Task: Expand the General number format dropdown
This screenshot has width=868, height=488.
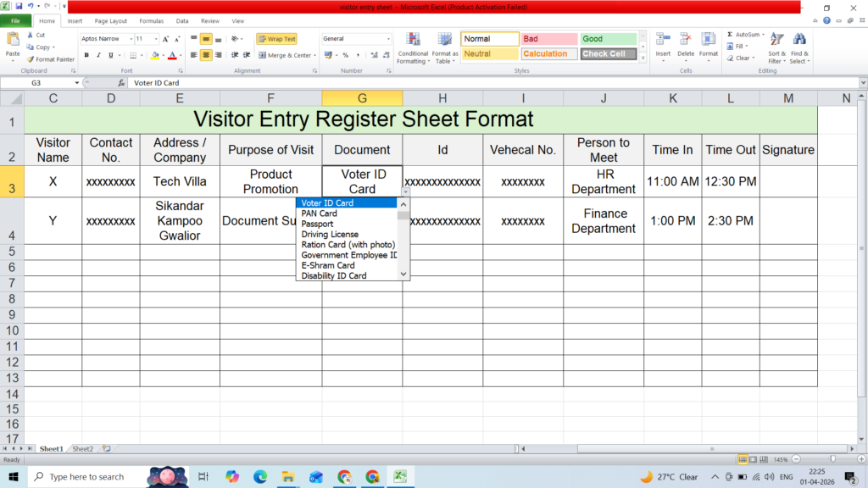Action: (388, 39)
